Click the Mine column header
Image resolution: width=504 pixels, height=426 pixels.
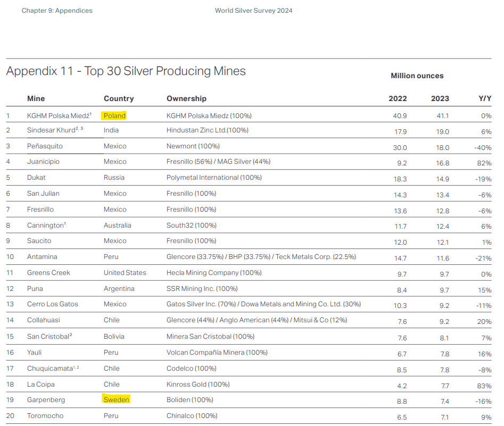coord(36,98)
